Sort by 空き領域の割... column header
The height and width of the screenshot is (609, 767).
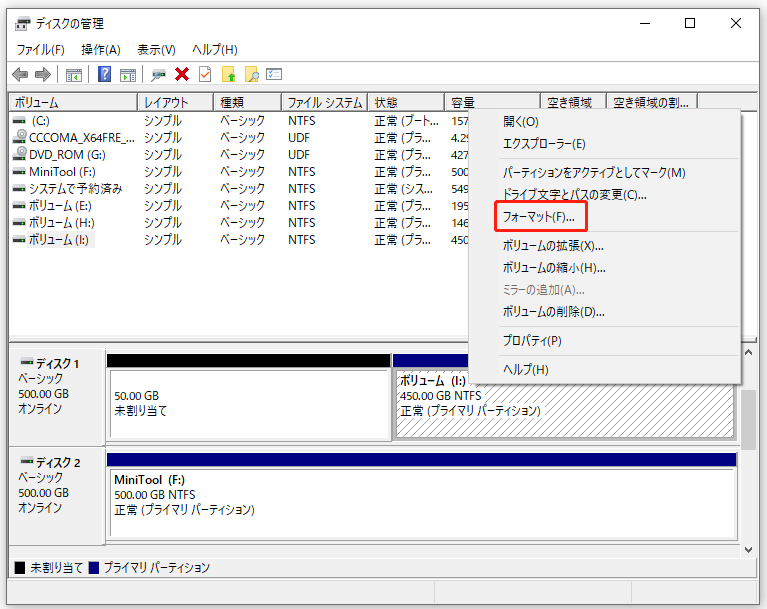click(652, 103)
